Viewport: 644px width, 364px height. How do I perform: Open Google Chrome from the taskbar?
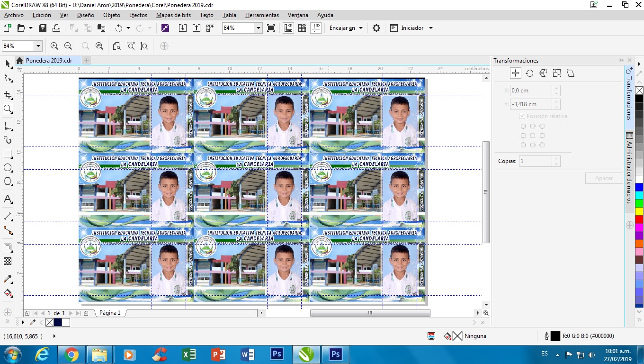[x=72, y=355]
